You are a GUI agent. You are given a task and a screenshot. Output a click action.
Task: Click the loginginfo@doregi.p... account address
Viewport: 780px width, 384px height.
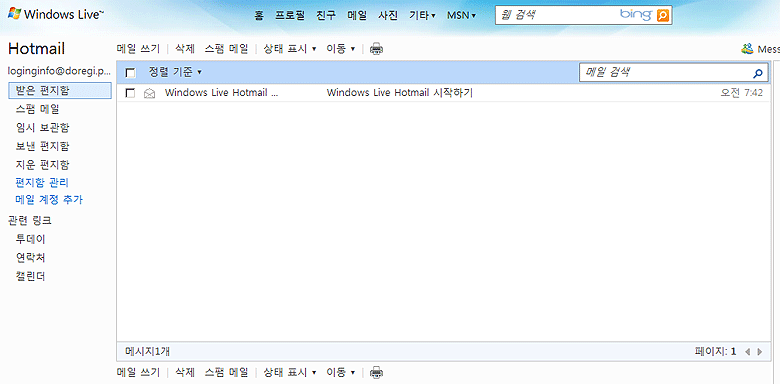59,72
